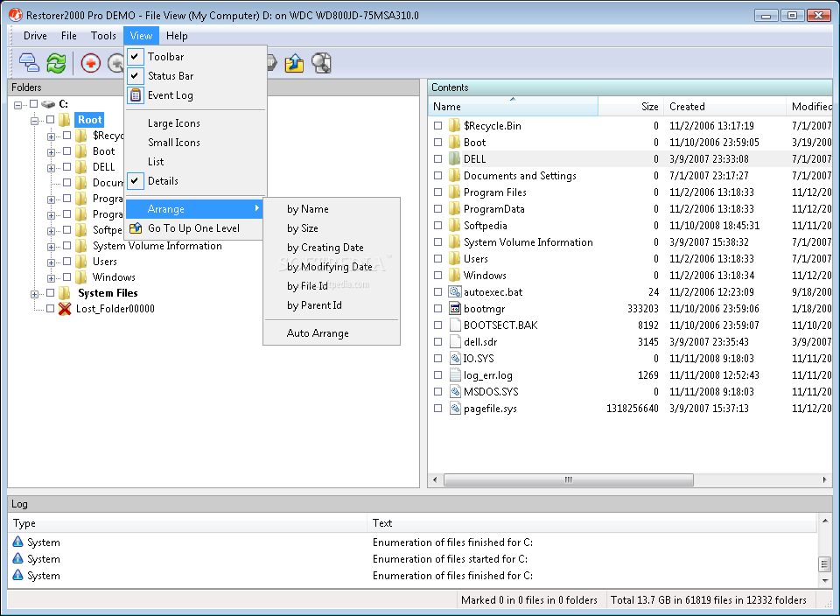Click the Go To Up One Level icon
The height and width of the screenshot is (616, 840).
pyautogui.click(x=136, y=228)
